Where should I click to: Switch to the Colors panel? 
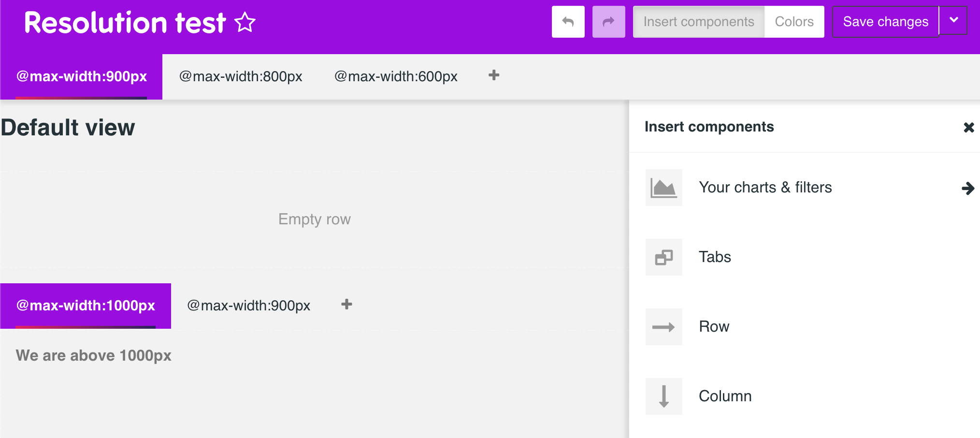(x=794, y=22)
